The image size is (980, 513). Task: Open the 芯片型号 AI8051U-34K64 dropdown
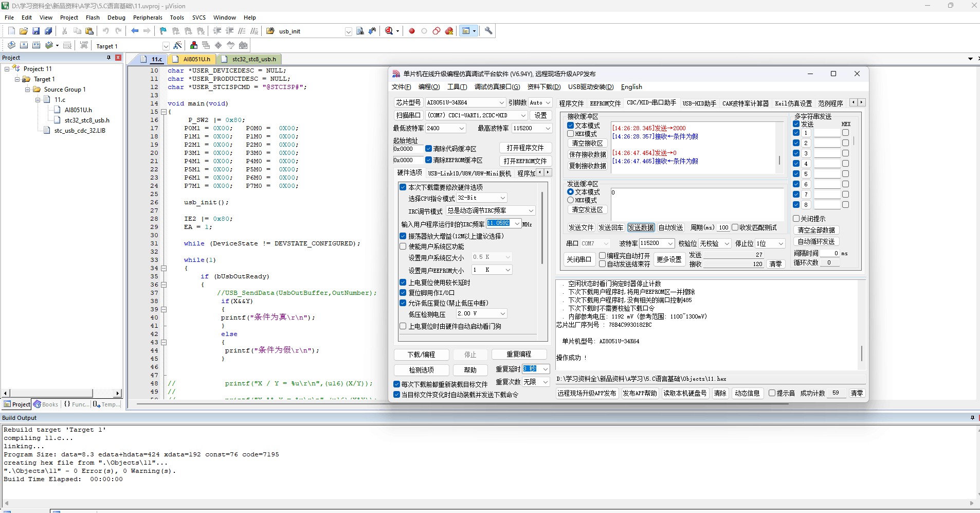point(502,102)
